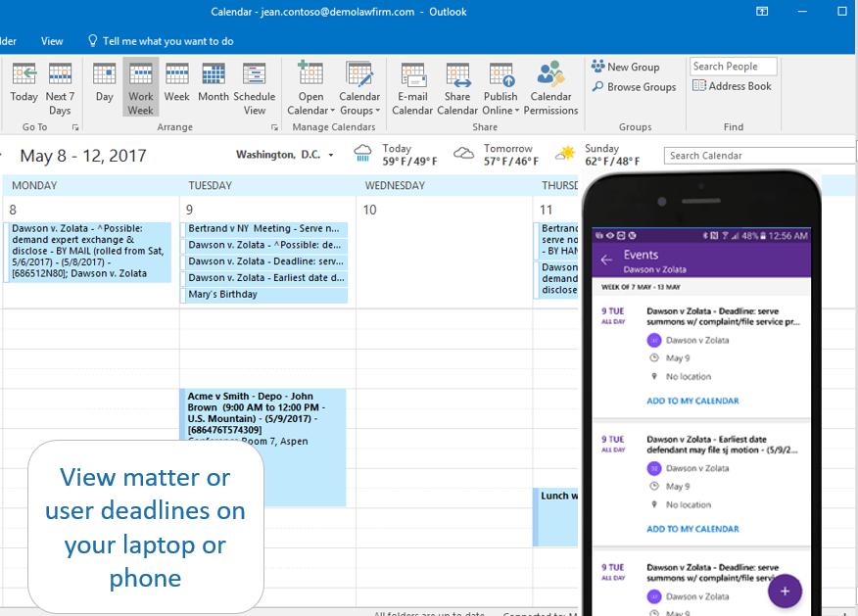Click Browse Groups
This screenshot has width=858, height=616.
coord(635,87)
